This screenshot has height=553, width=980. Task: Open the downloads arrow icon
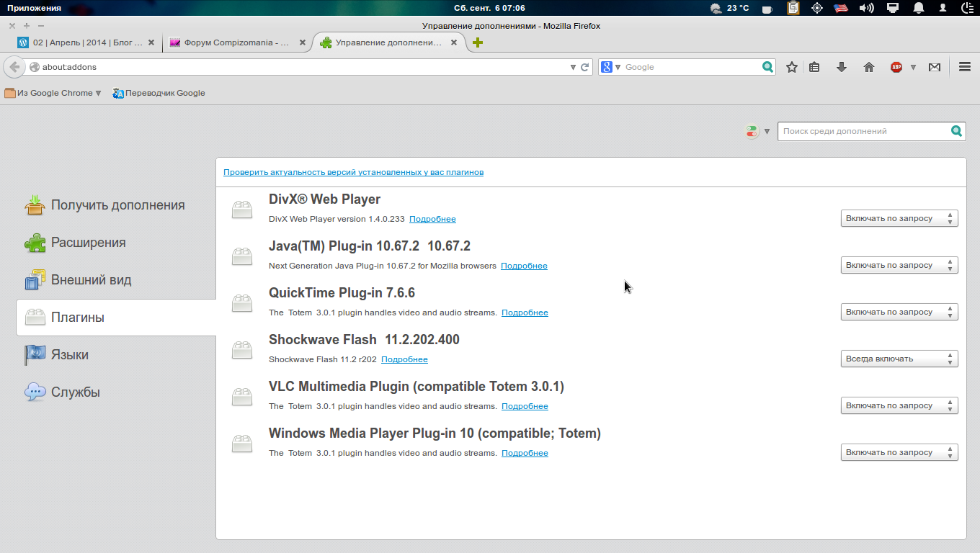coord(841,67)
